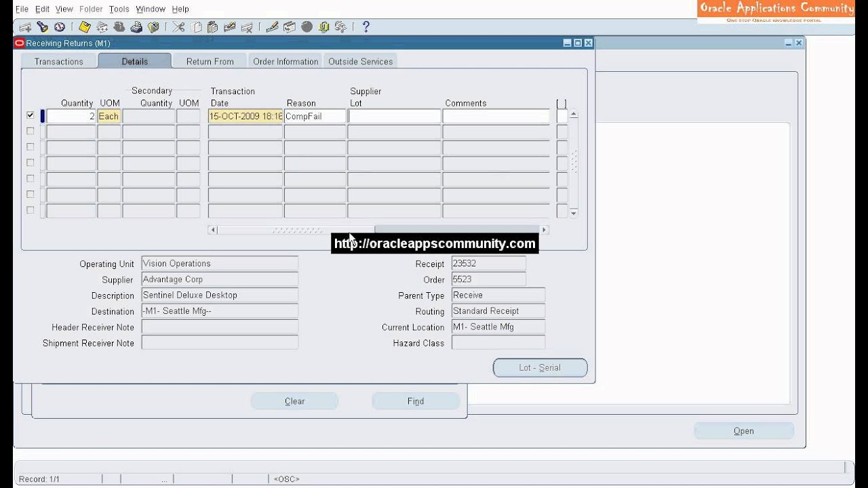Open the Window menu
The width and height of the screenshot is (868, 488).
[x=151, y=9]
